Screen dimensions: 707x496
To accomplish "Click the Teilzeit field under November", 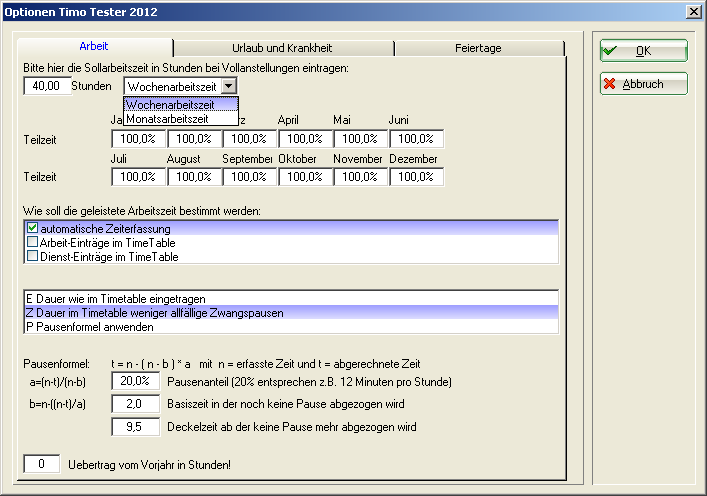I will [x=360, y=177].
